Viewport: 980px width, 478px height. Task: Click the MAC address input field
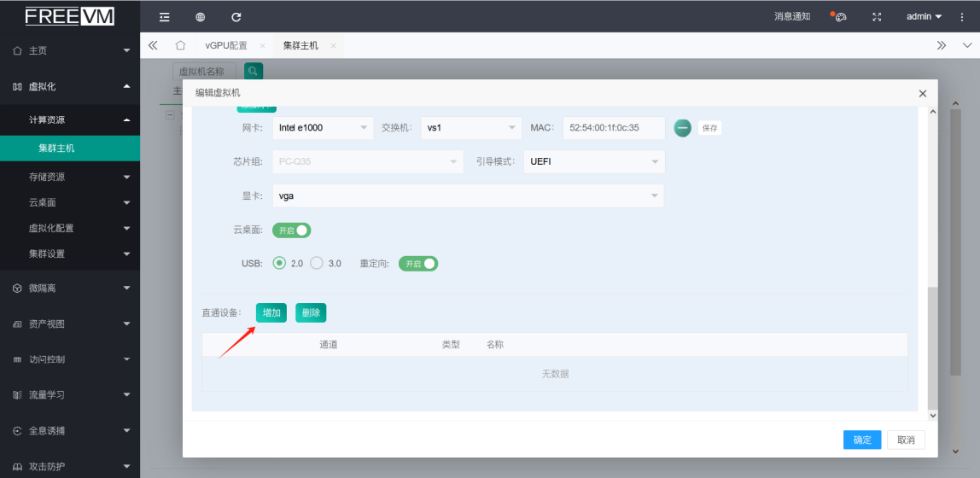click(613, 128)
